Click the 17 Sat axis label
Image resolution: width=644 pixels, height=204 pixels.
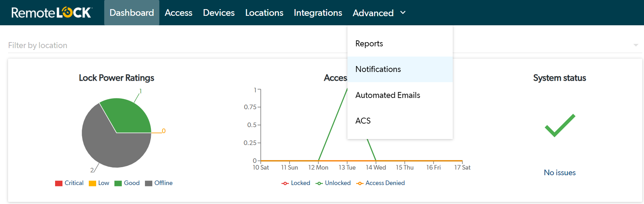pos(462,167)
